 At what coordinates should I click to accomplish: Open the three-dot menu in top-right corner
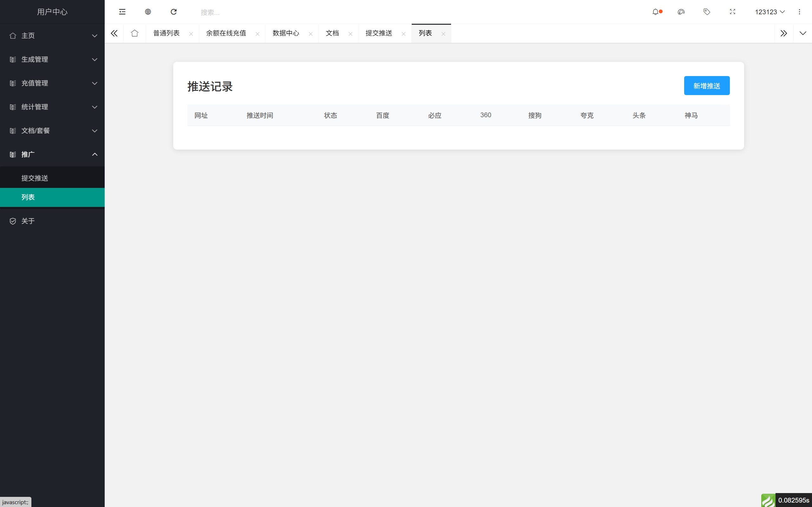point(800,12)
